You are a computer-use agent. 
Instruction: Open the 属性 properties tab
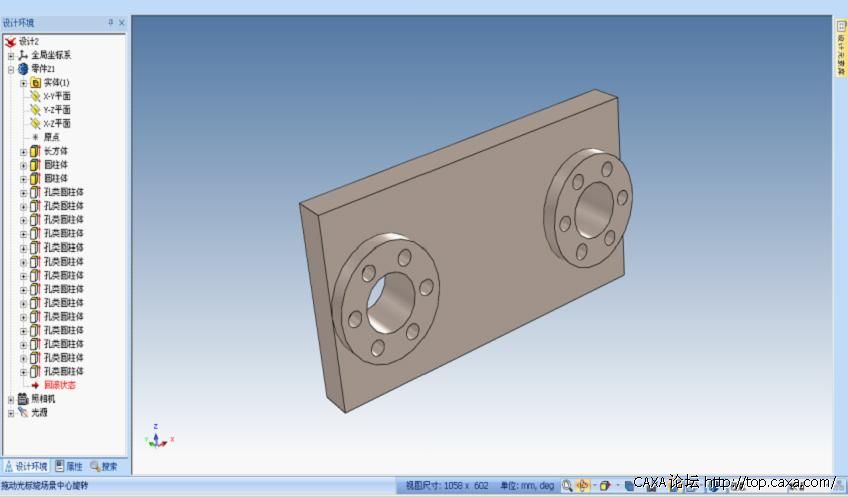tap(69, 466)
